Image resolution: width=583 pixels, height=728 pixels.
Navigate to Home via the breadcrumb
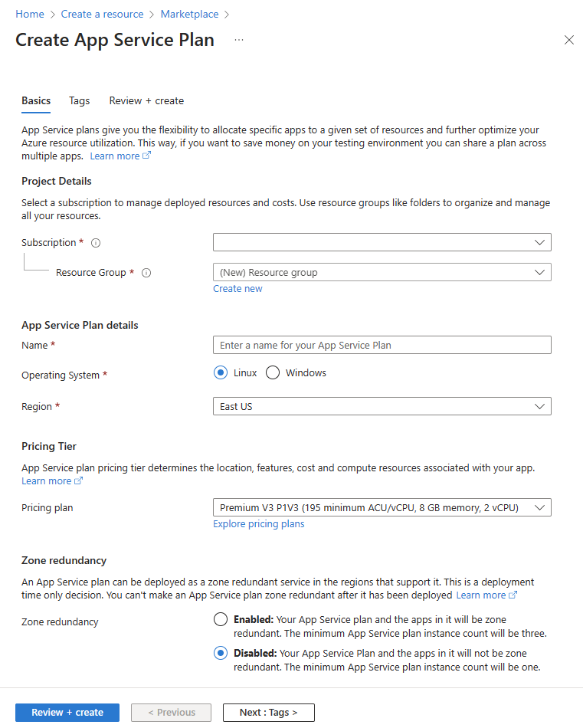[30, 14]
